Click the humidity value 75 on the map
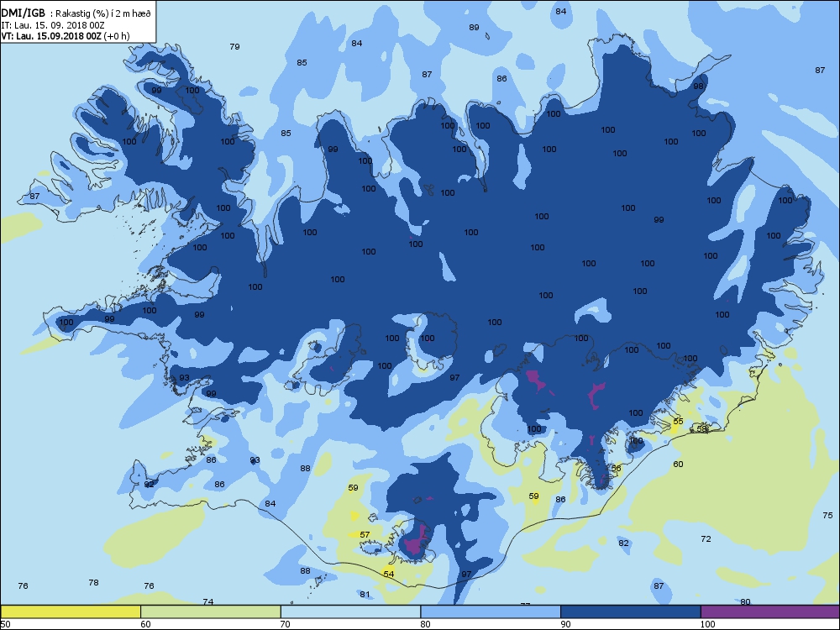Screen dimensions: 840x630 827,516
